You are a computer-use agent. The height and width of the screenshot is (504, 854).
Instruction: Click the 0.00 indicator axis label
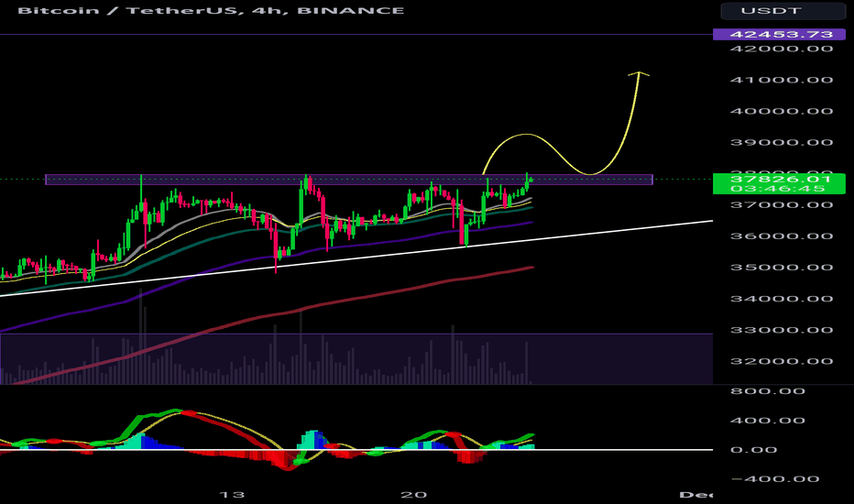pos(754,450)
